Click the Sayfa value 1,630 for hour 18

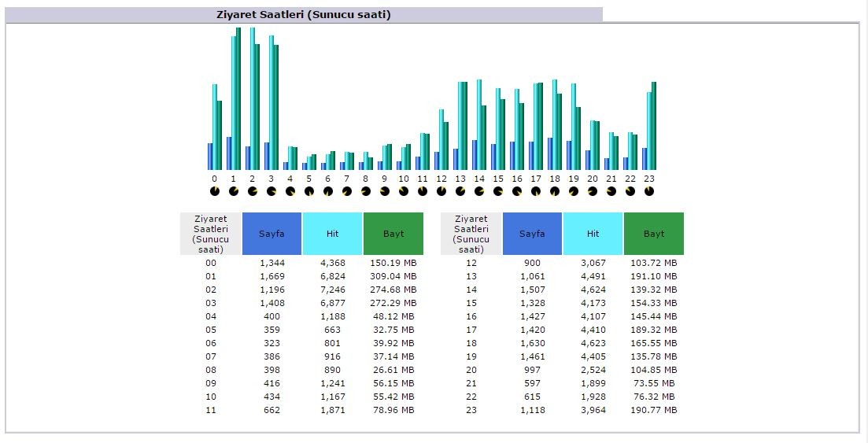[533, 343]
